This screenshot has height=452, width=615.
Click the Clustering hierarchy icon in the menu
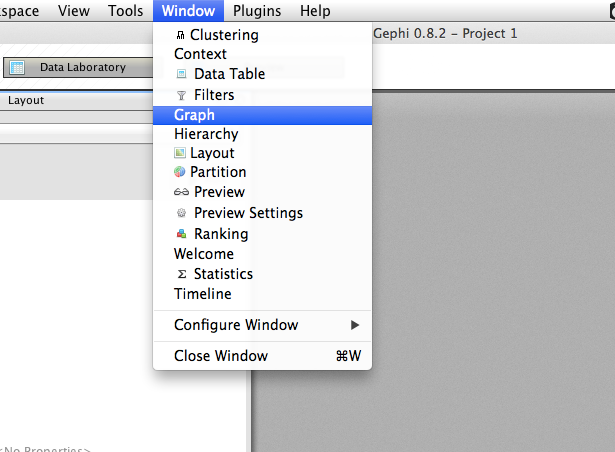click(180, 35)
